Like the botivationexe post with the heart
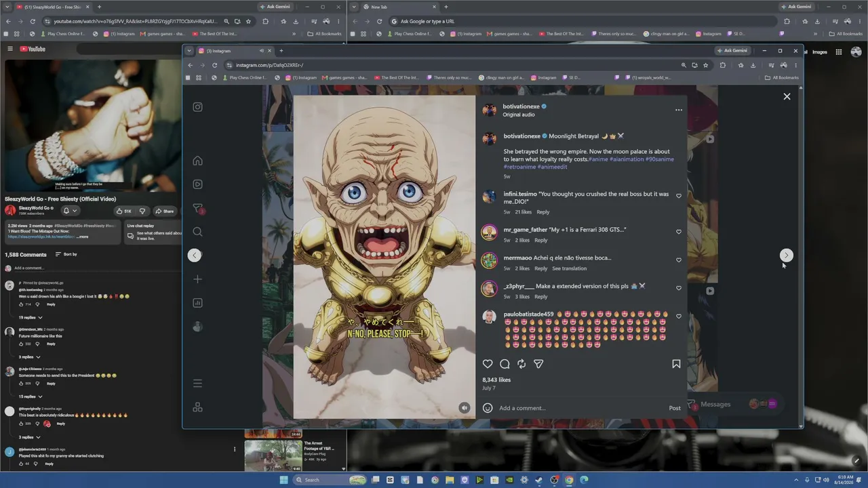The image size is (868, 488). coord(488,364)
